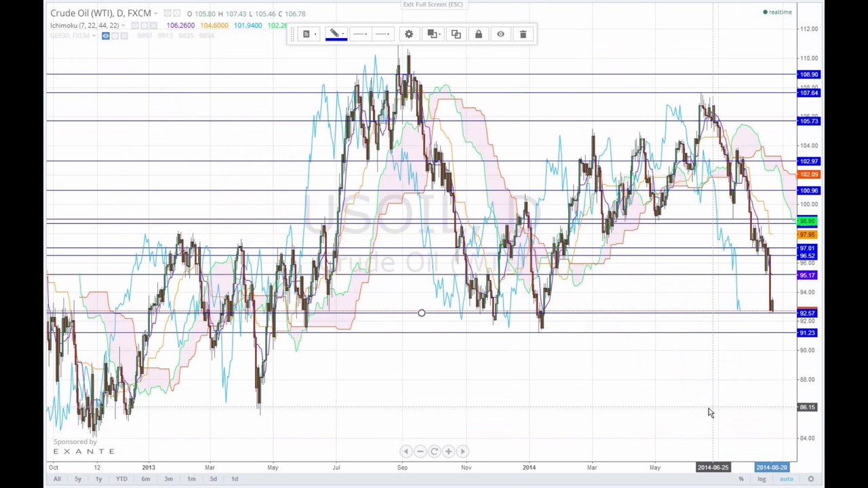
Task: Select the 1y time range
Action: pyautogui.click(x=99, y=479)
